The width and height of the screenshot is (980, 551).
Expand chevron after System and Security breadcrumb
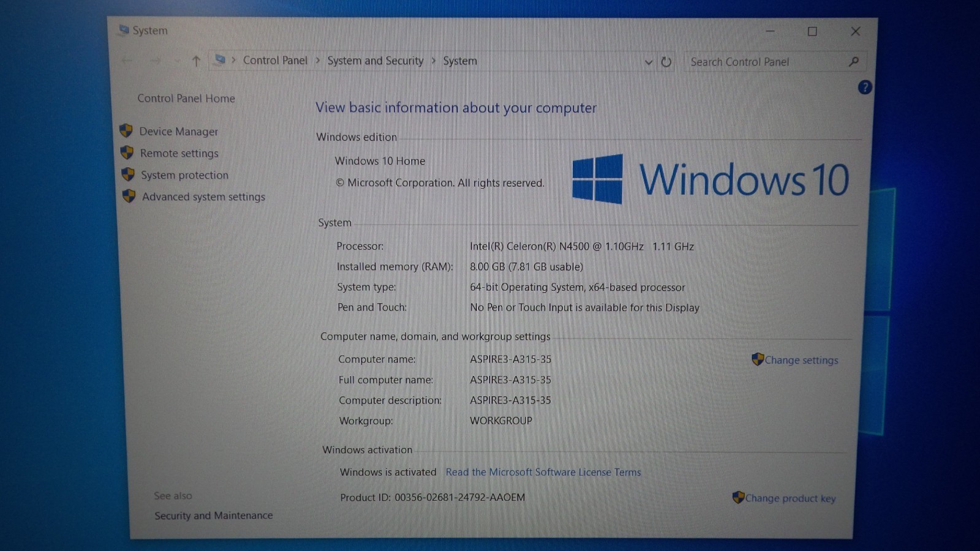(x=434, y=61)
